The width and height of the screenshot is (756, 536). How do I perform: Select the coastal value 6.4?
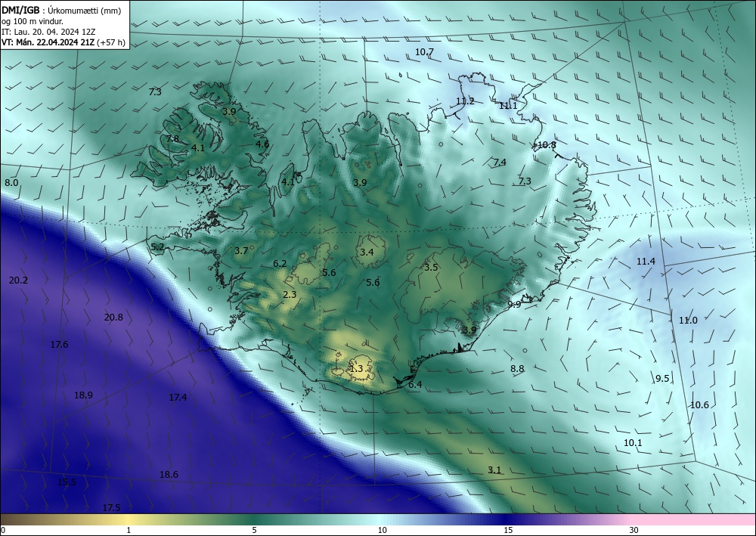(415, 385)
